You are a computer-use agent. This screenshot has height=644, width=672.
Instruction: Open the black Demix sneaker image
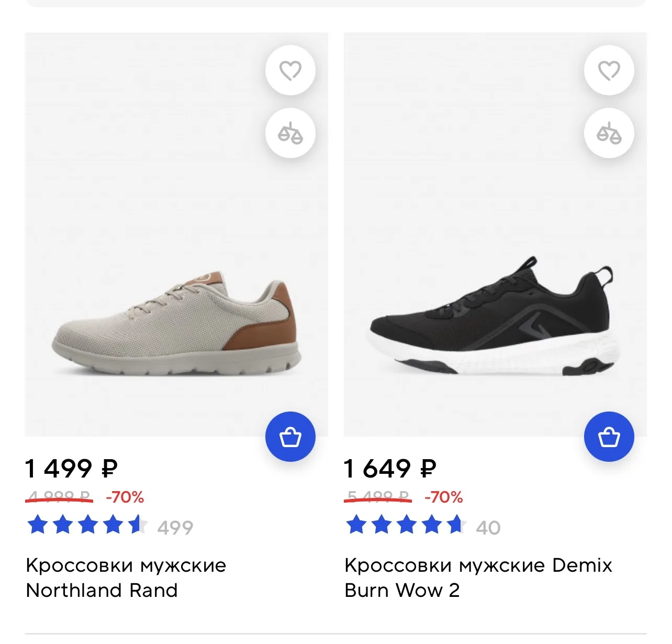coord(495,235)
